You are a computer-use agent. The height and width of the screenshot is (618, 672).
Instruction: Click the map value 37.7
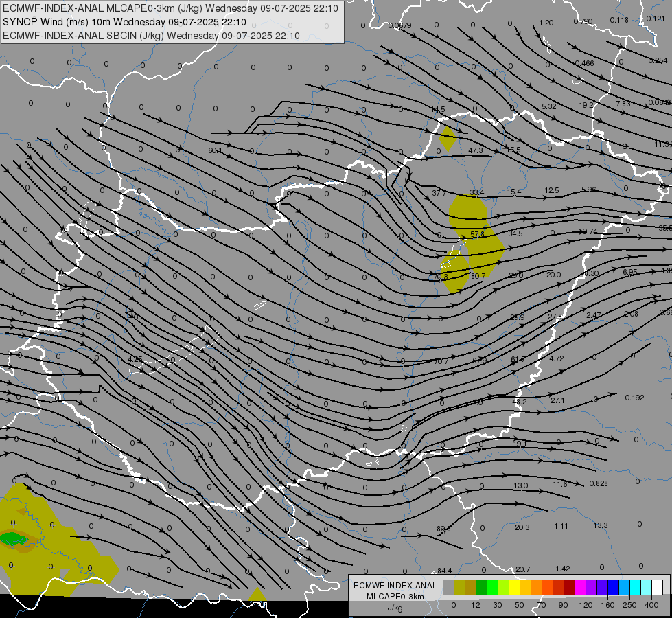[439, 193]
